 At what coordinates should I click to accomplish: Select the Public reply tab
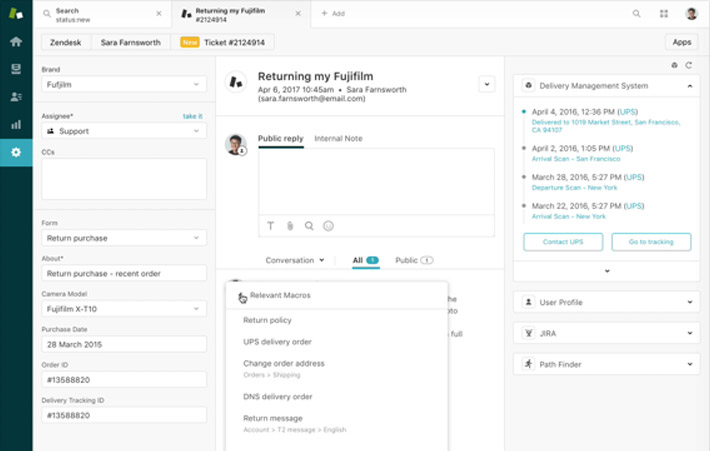pos(280,139)
